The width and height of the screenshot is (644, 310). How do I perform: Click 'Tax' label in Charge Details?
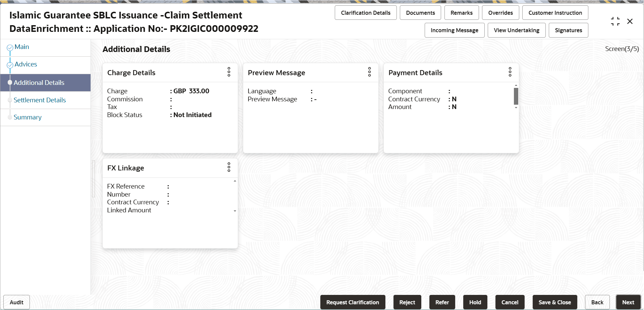(x=112, y=107)
